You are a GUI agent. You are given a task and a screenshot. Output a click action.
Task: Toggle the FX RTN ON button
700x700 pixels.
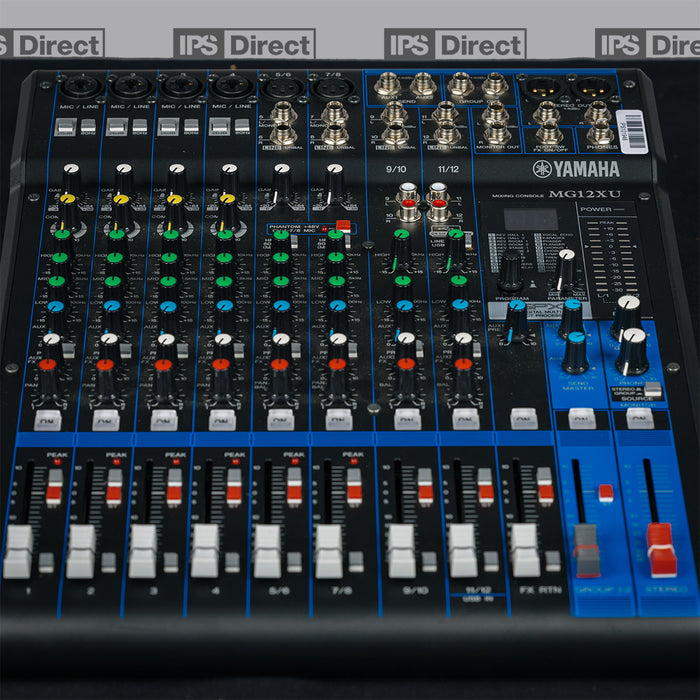pos(524,419)
